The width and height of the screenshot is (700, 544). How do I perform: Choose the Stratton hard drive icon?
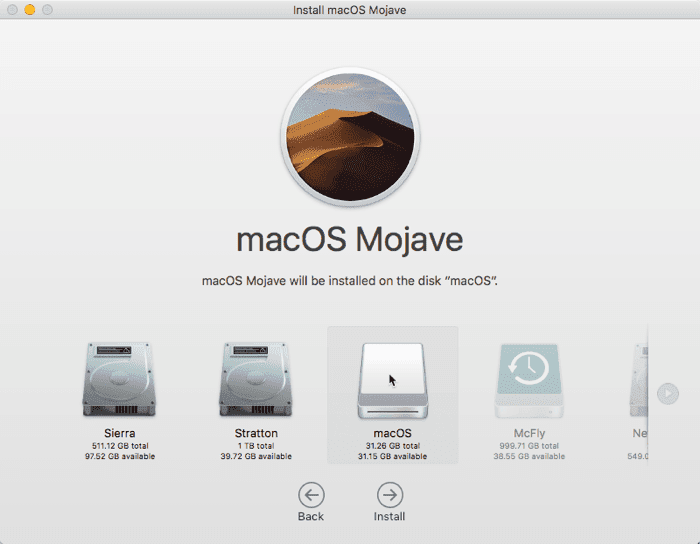(x=256, y=380)
